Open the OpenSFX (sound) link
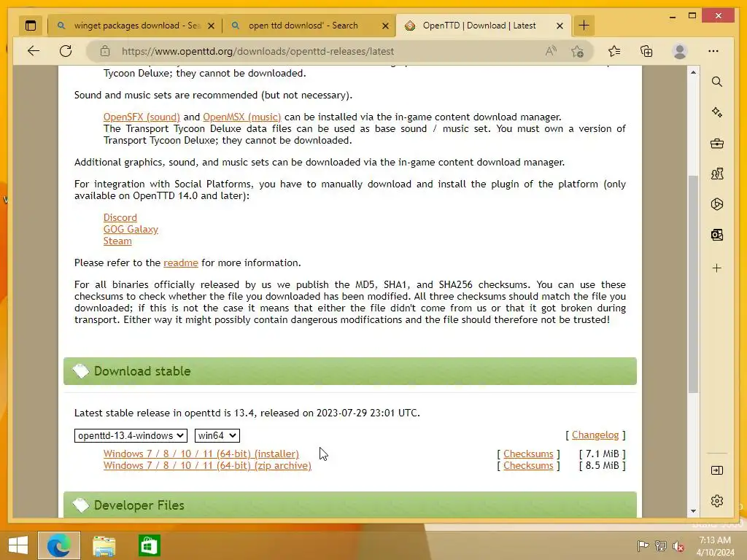The width and height of the screenshot is (747, 560). click(142, 117)
